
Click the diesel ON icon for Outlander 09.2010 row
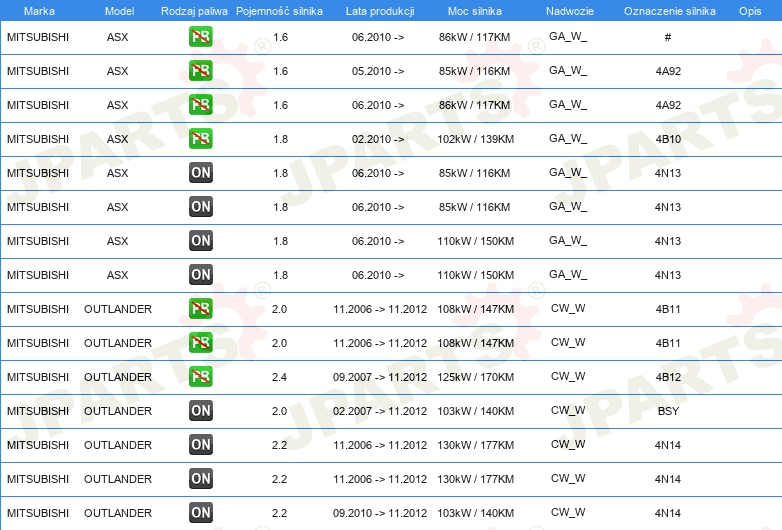pos(200,513)
